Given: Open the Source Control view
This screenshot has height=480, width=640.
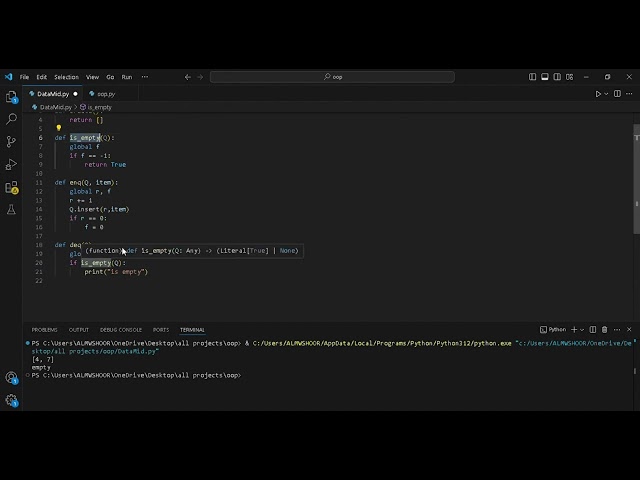Looking at the screenshot, I should pos(11,142).
